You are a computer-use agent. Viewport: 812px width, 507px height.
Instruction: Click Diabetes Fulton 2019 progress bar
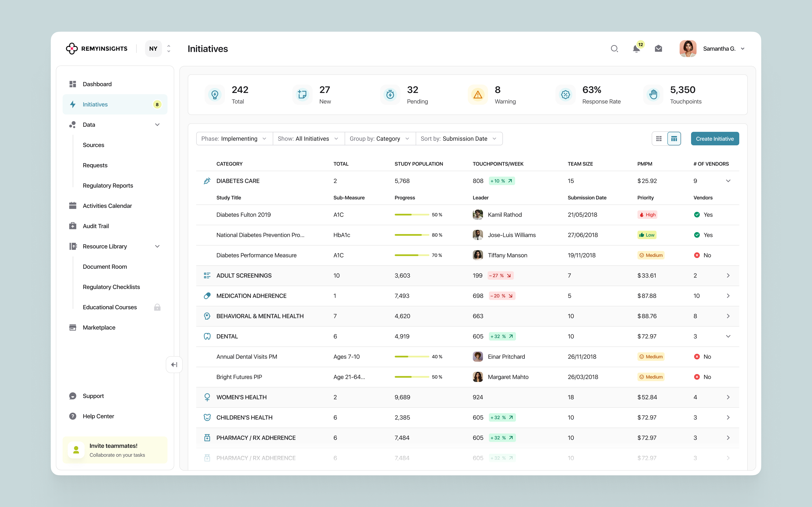(412, 215)
